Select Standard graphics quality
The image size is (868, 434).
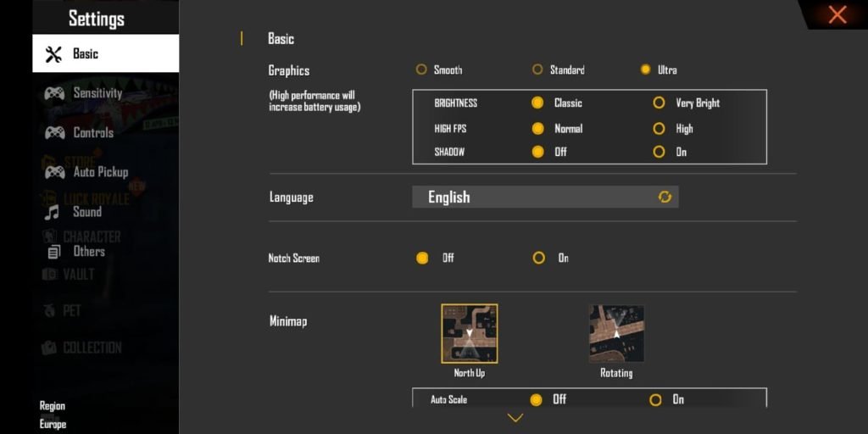pyautogui.click(x=537, y=70)
